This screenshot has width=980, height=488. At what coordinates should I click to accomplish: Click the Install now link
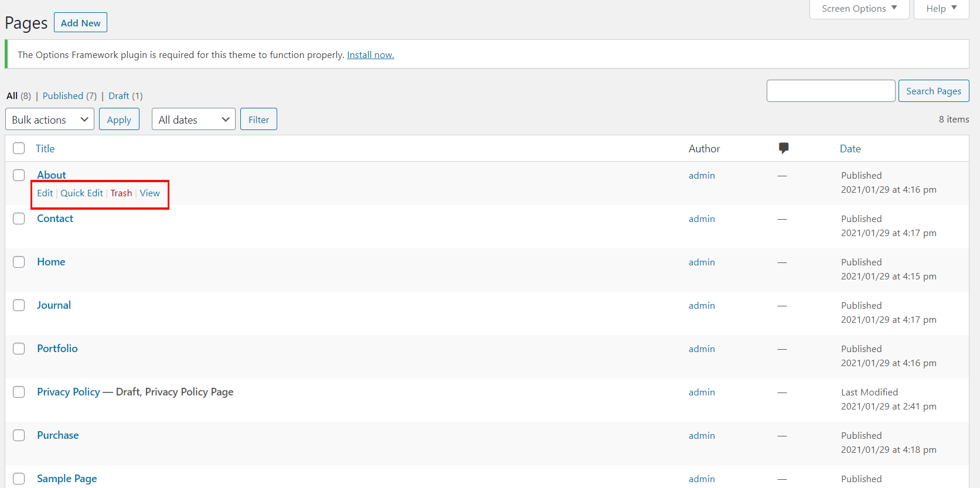point(370,55)
